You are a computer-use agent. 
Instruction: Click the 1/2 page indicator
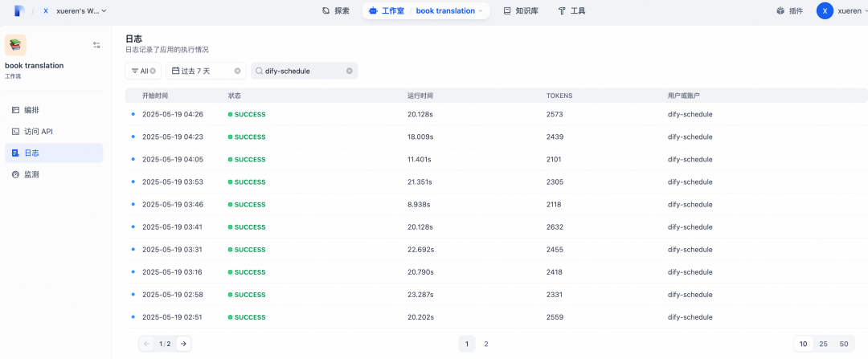[165, 344]
